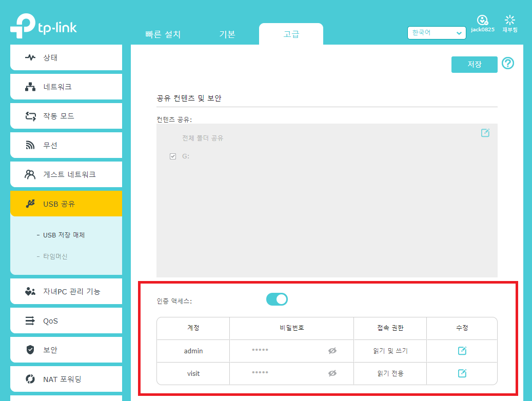Open the 네트워크 menu item
The image size is (532, 401).
tap(66, 87)
